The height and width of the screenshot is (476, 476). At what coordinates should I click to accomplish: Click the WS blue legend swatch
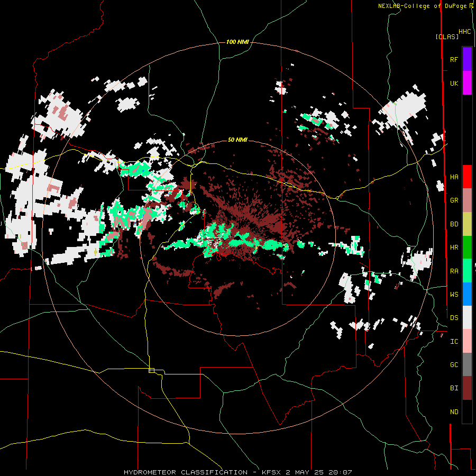[467, 294]
